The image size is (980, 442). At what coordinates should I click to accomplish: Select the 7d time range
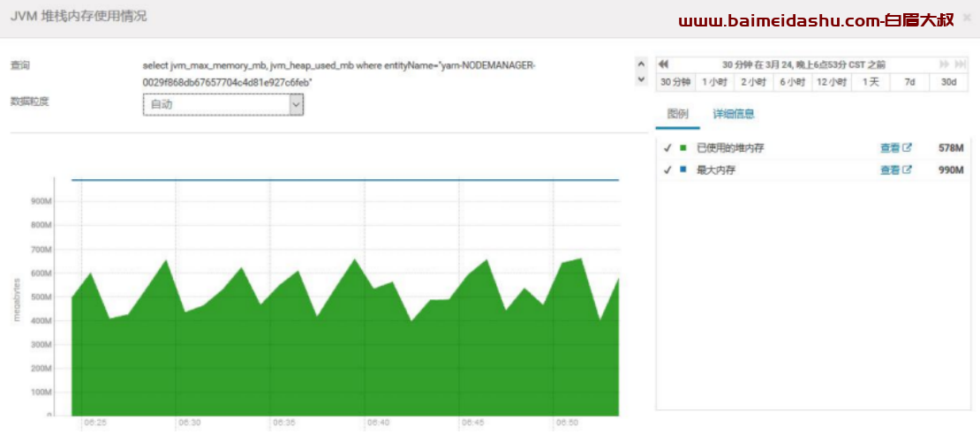(x=910, y=82)
